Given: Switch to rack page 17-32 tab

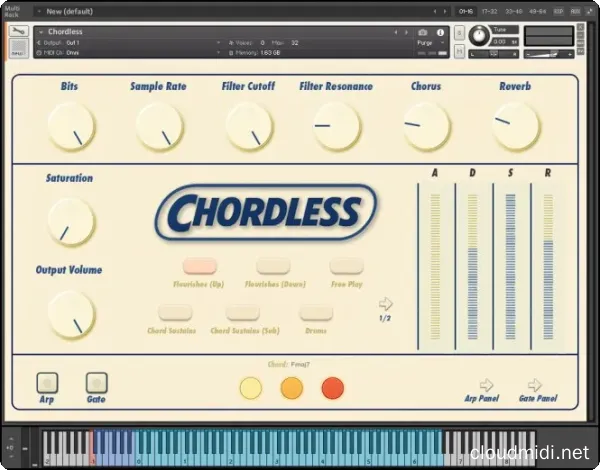Looking at the screenshot, I should coord(488,11).
